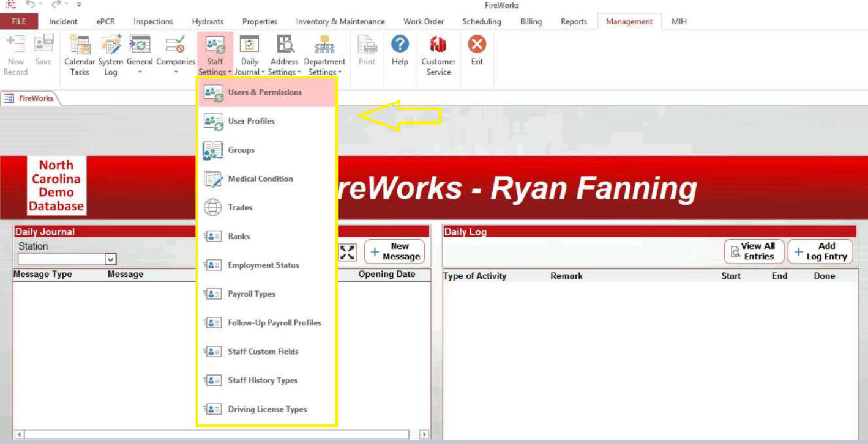Click the North Carolina Demo Database label

pos(56,186)
